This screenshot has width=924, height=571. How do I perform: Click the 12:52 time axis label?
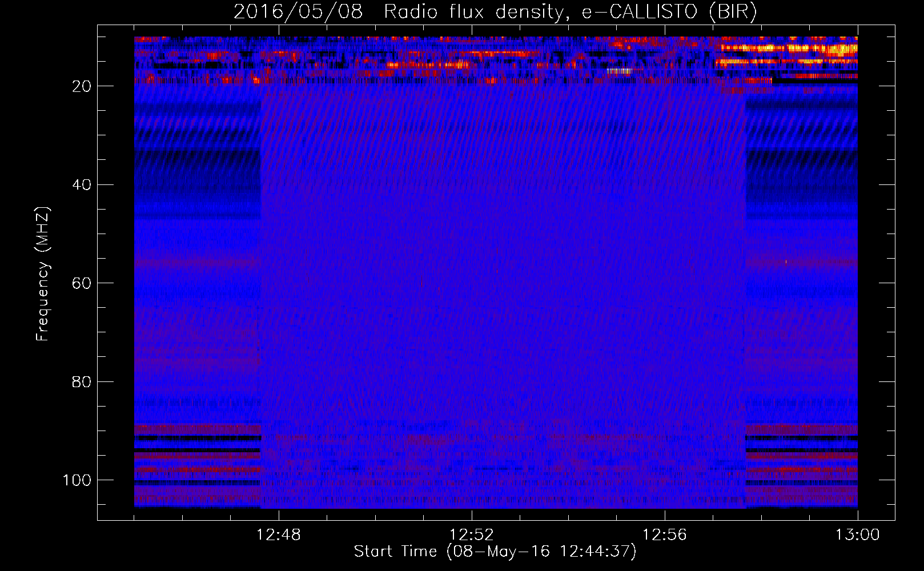[472, 535]
